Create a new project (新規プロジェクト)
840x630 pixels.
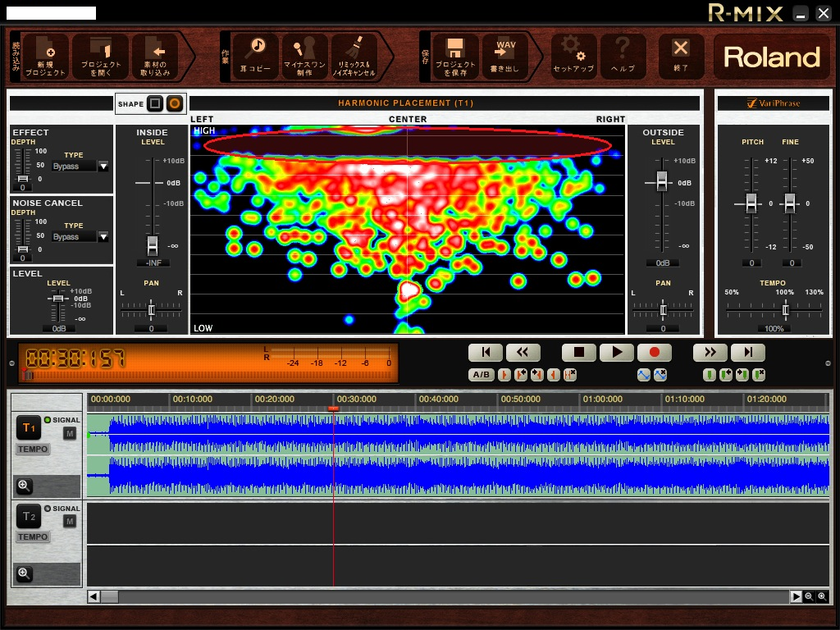pos(45,57)
